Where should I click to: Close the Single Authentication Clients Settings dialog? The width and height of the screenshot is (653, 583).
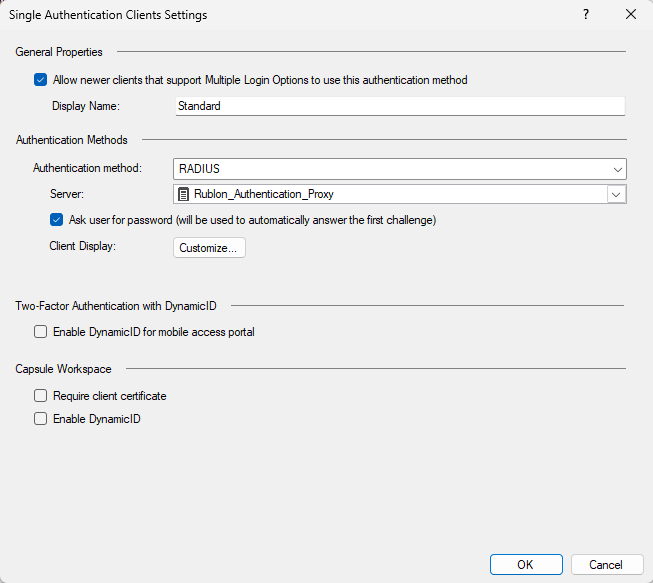coord(630,15)
